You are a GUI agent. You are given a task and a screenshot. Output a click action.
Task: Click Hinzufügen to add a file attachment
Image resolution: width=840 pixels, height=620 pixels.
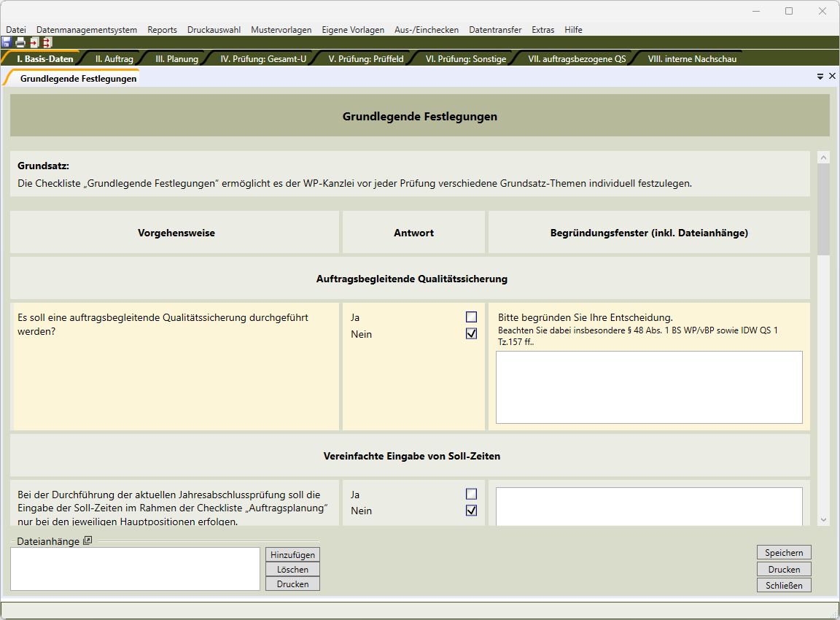[x=292, y=555]
